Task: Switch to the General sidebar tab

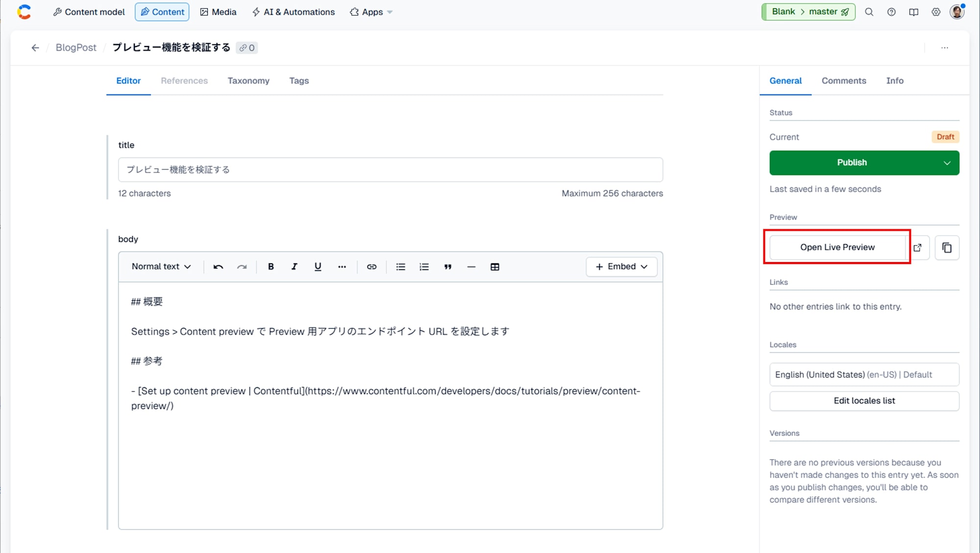Action: (x=785, y=81)
